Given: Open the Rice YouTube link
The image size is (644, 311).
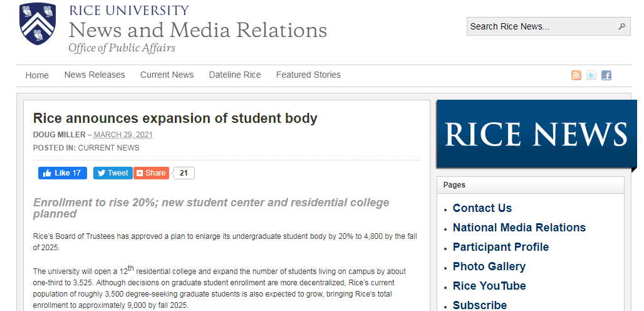Looking at the screenshot, I should 489,286.
